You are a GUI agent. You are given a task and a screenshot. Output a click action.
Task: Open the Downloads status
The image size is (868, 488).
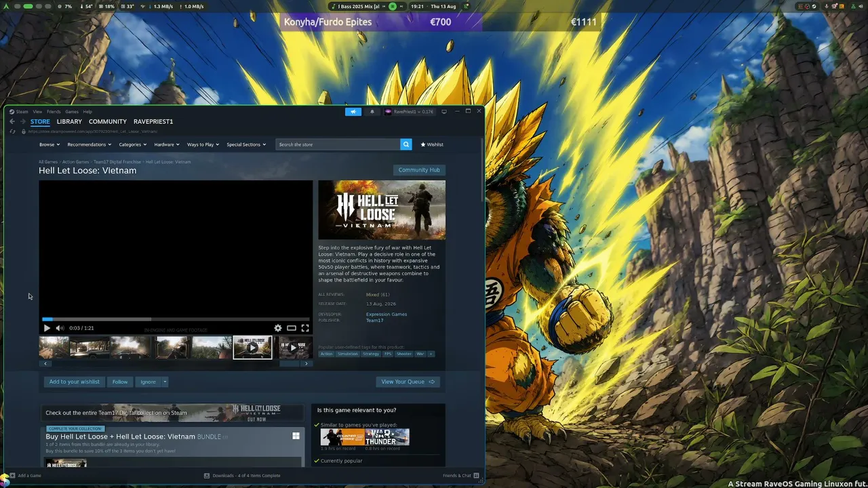[x=242, y=476]
